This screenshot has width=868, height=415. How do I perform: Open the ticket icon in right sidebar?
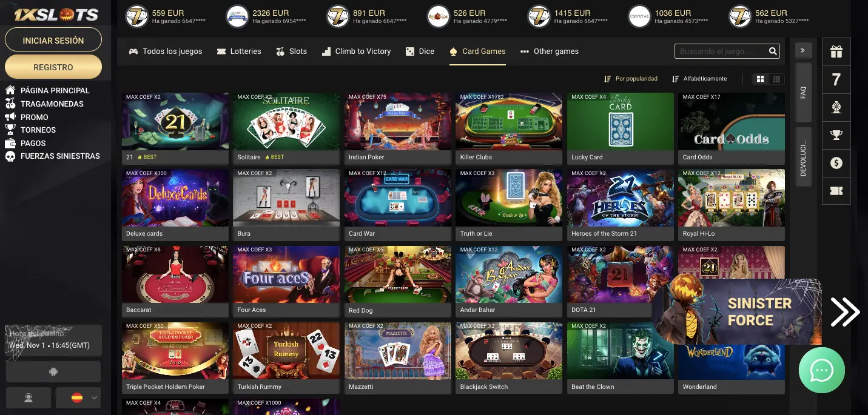click(836, 191)
